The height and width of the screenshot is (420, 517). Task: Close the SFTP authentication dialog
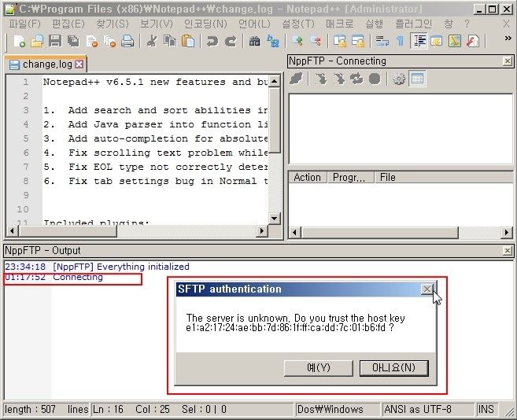point(427,289)
